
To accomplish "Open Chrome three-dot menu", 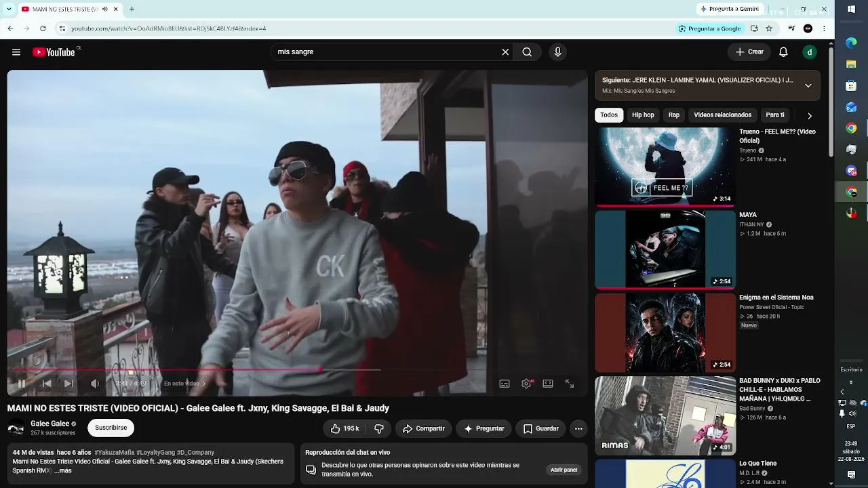I will tap(824, 28).
